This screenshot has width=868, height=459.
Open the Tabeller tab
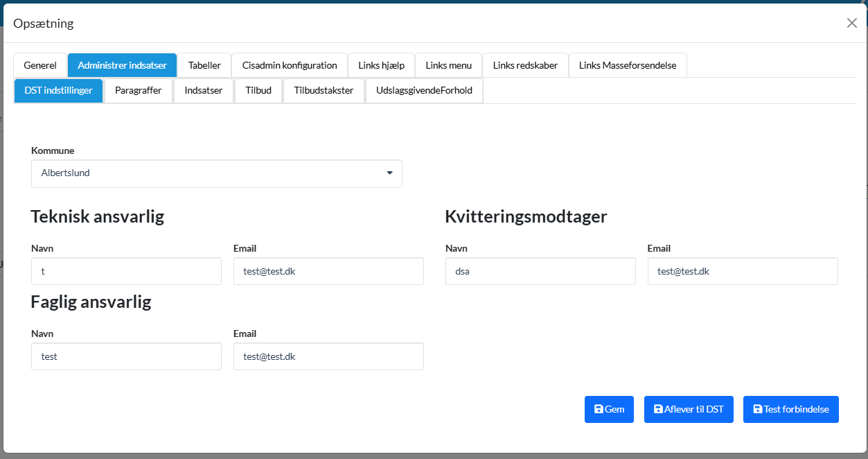204,65
